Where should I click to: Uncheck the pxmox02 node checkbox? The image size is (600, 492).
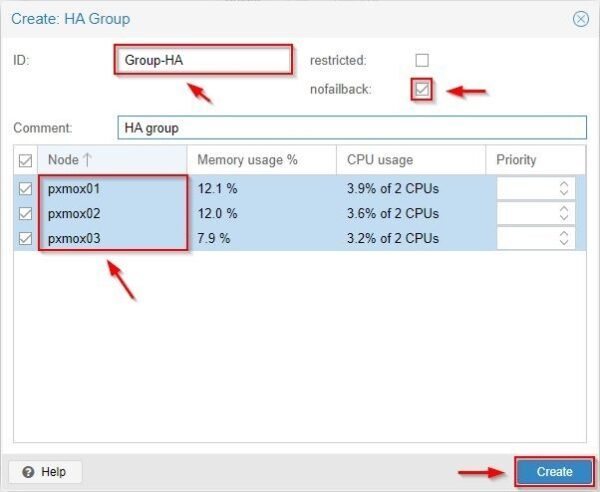[26, 213]
